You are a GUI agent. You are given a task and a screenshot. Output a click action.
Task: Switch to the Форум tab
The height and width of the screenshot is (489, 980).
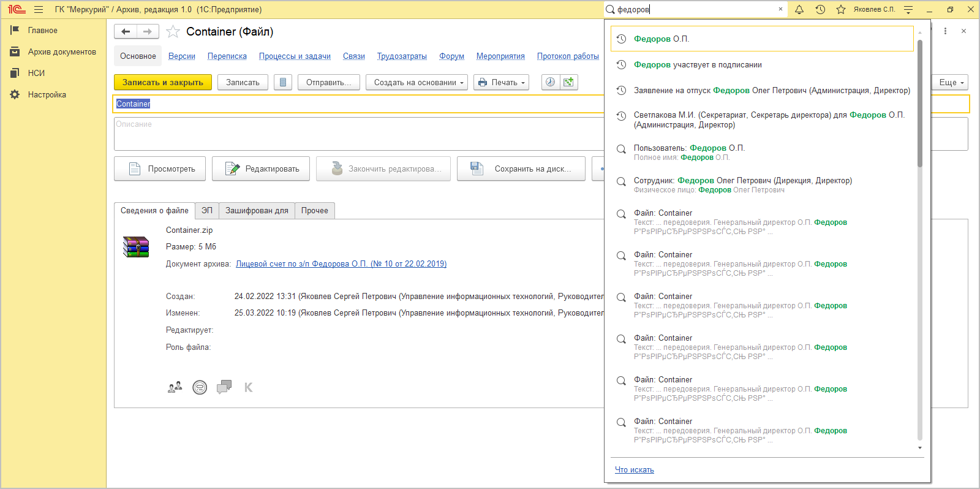pyautogui.click(x=451, y=56)
